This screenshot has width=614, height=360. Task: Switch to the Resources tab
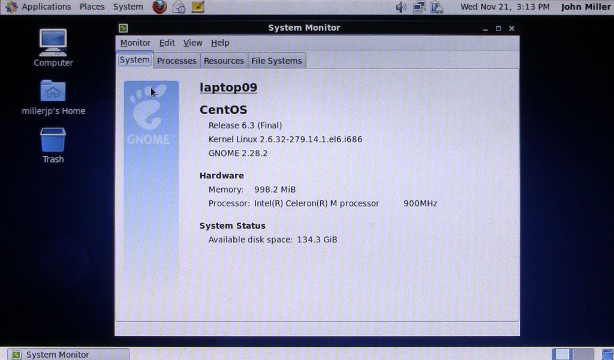tap(224, 61)
